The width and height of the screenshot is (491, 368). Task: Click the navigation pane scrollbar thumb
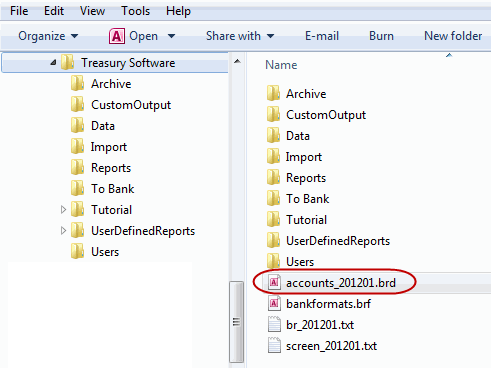coord(237,322)
